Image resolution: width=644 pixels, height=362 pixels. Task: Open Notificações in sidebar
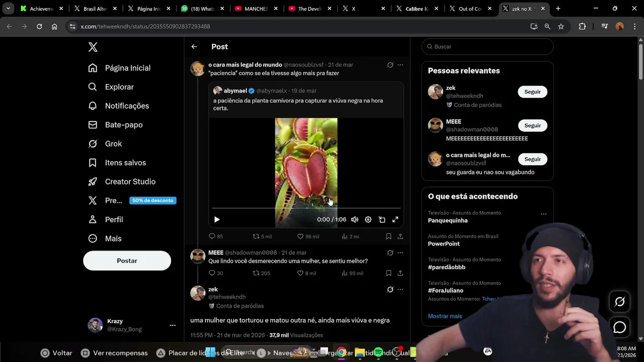(119, 106)
